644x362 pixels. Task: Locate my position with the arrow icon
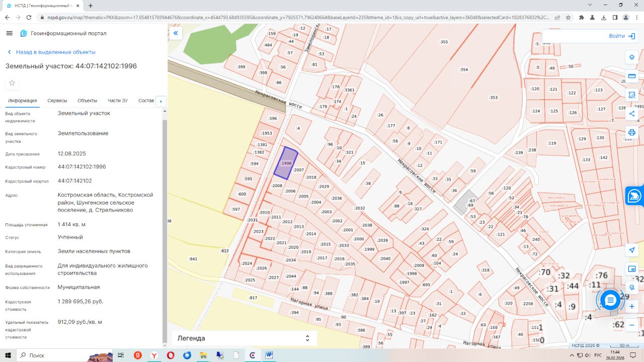pos(632,250)
